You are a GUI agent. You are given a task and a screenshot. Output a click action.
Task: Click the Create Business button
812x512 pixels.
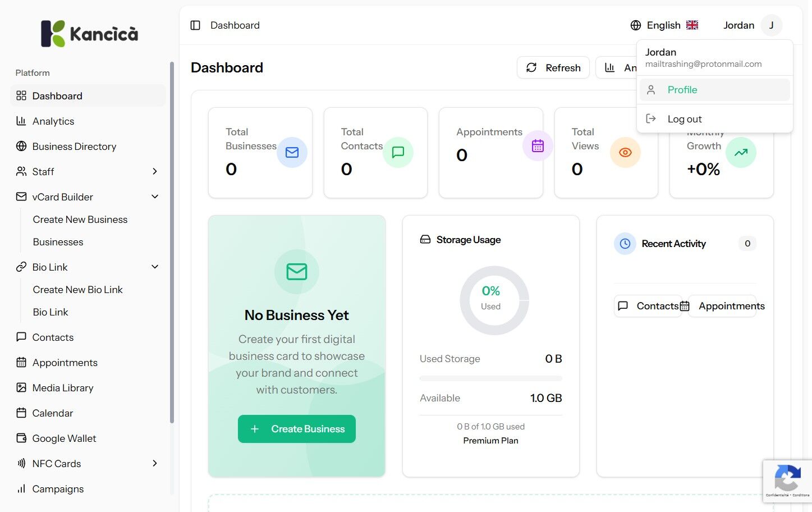click(297, 429)
